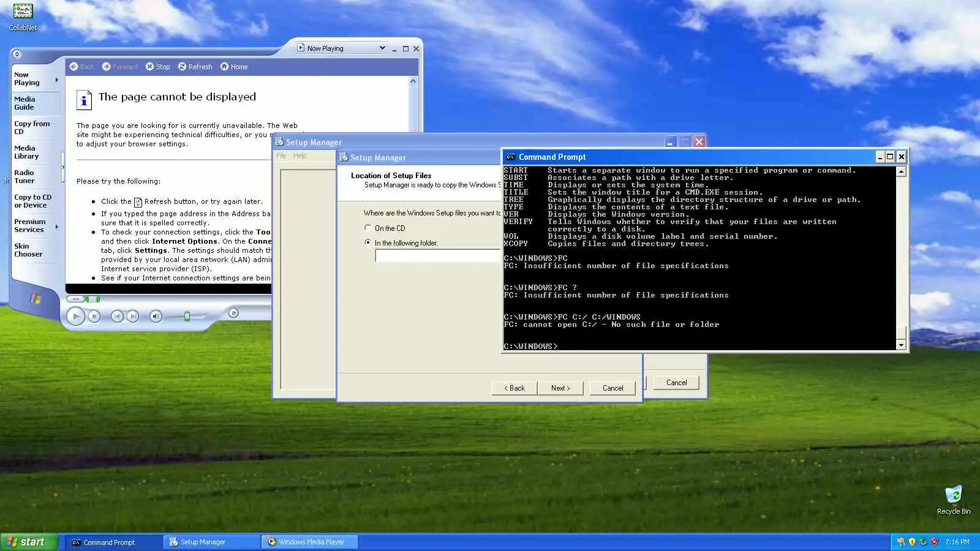Click the setup files folder path field
Image resolution: width=980 pixels, height=551 pixels.
pyautogui.click(x=437, y=256)
